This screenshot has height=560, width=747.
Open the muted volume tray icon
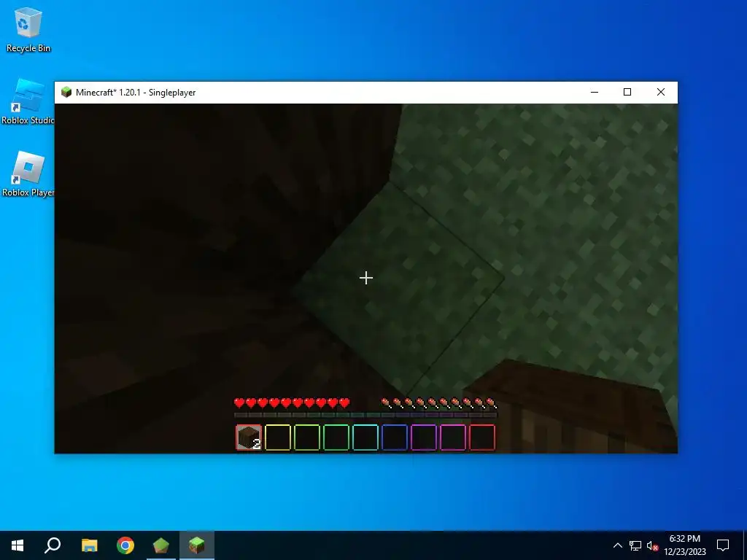pos(652,545)
